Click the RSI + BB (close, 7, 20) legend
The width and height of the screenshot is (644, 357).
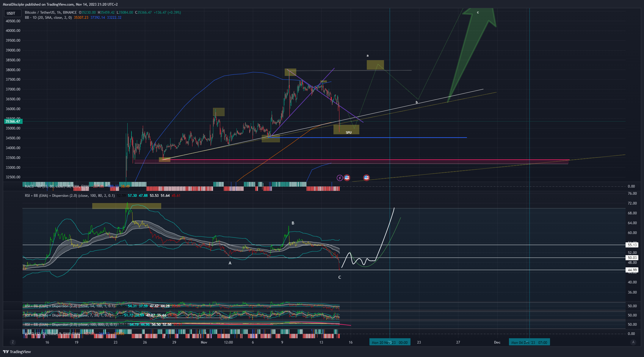[68, 315]
